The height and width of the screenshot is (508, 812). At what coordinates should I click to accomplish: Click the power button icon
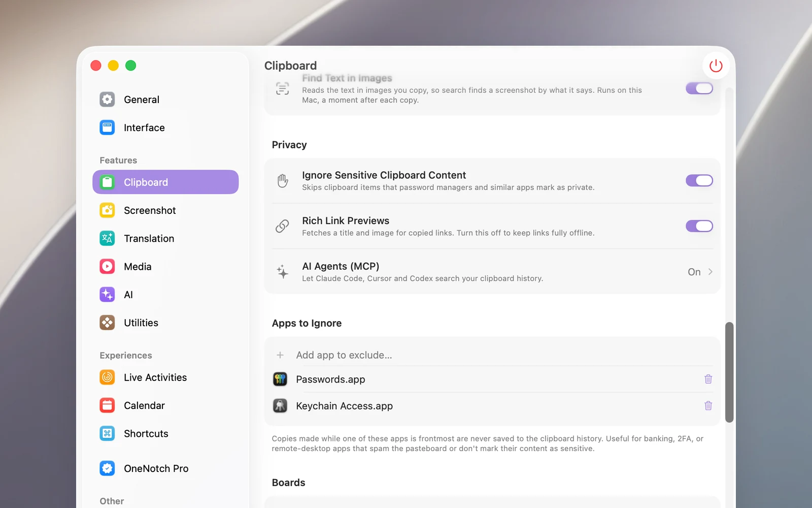coord(716,66)
